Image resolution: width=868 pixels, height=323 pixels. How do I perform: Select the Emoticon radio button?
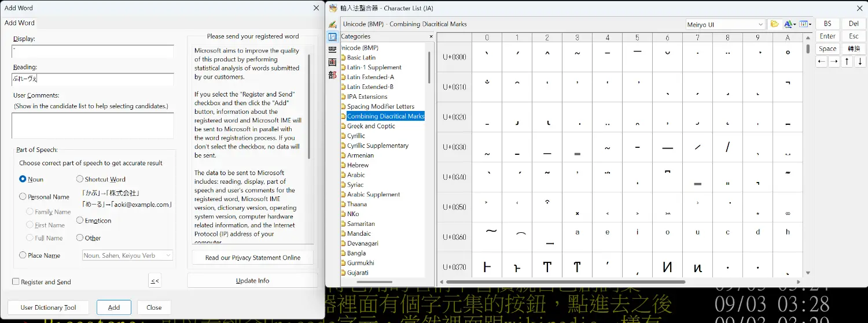80,221
